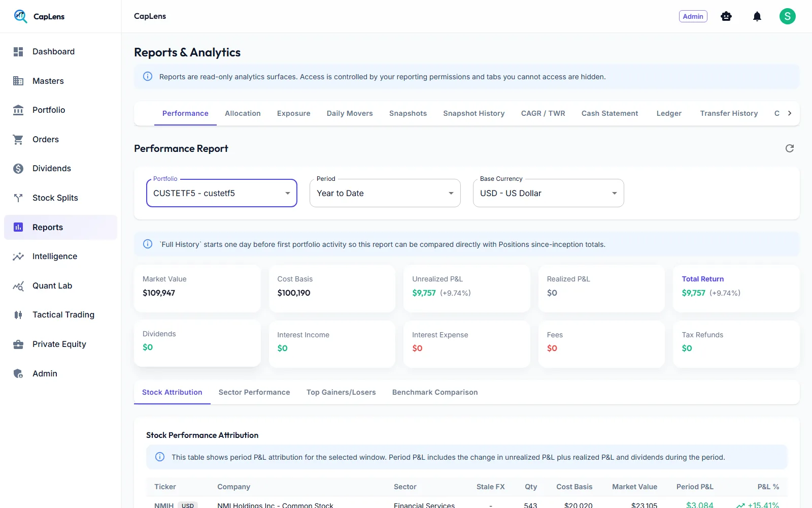812x508 pixels.
Task: Click the Ticker column header
Action: point(165,487)
